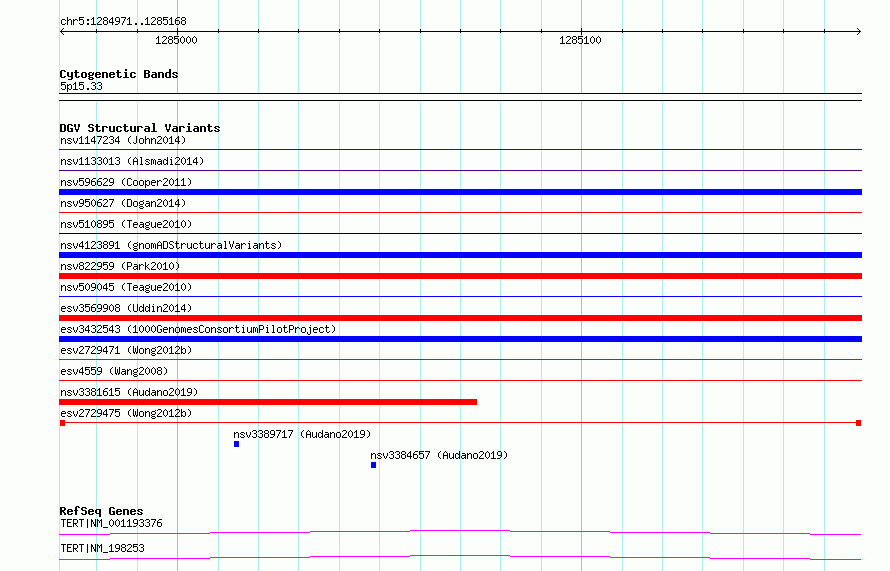Screen dimensions: 890x571
Task: Open transcript TERT|NM_198253
Action: coord(102,548)
